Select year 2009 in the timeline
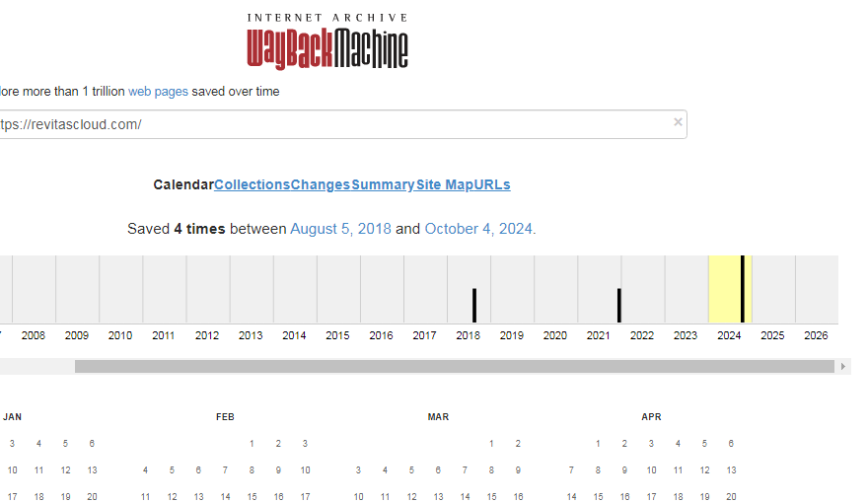The height and width of the screenshot is (503, 868). pos(76,335)
